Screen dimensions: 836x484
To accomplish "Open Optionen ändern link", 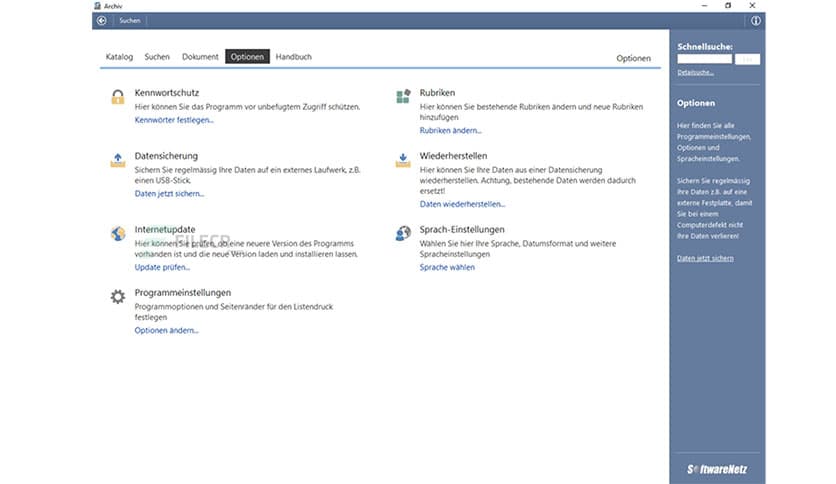I will click(166, 330).
